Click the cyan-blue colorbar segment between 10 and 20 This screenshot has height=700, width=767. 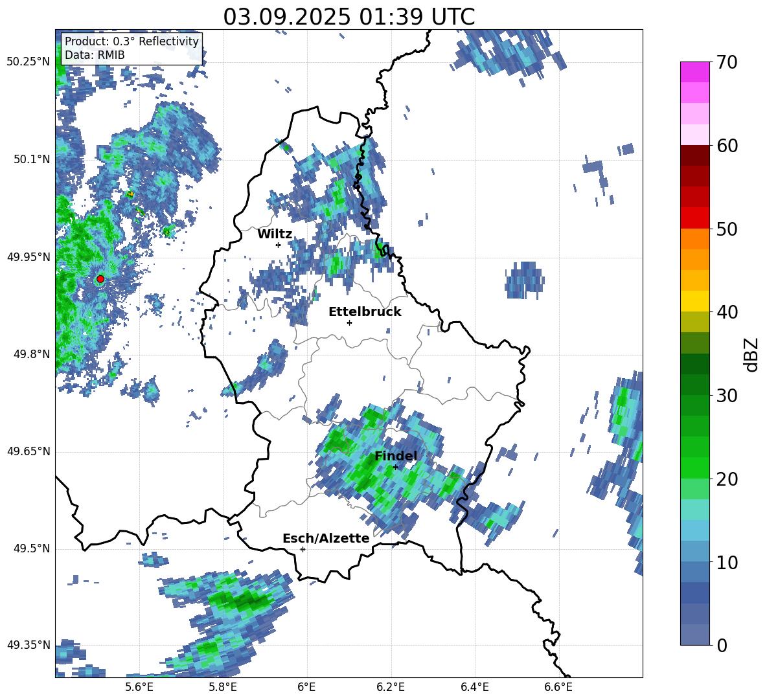(694, 530)
